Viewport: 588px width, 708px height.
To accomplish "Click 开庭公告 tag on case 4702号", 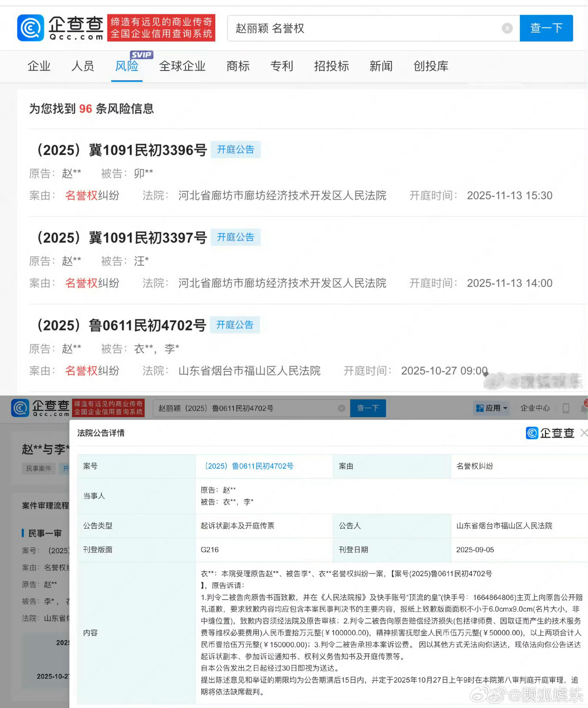I will (x=235, y=325).
